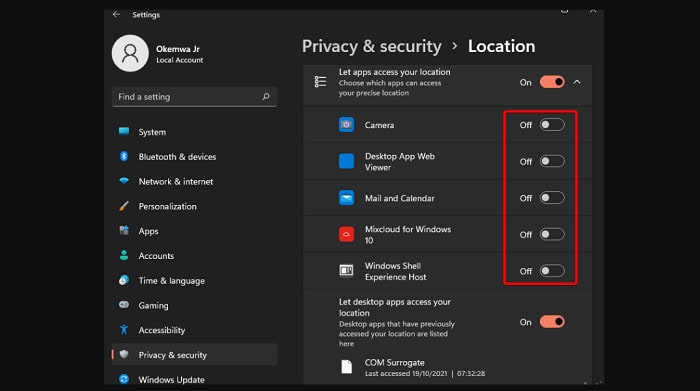Enable location for Mixcloud for Windows 10
This screenshot has width=700, height=391.
pyautogui.click(x=552, y=234)
